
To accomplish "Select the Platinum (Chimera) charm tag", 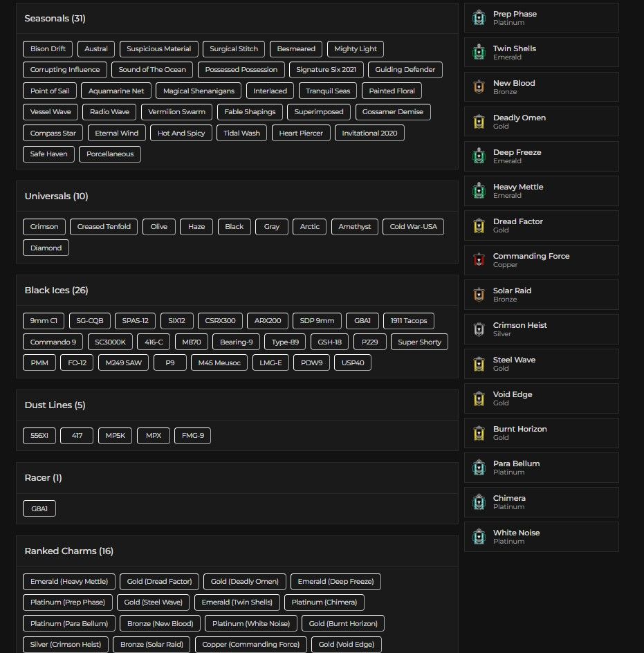I will coord(324,603).
